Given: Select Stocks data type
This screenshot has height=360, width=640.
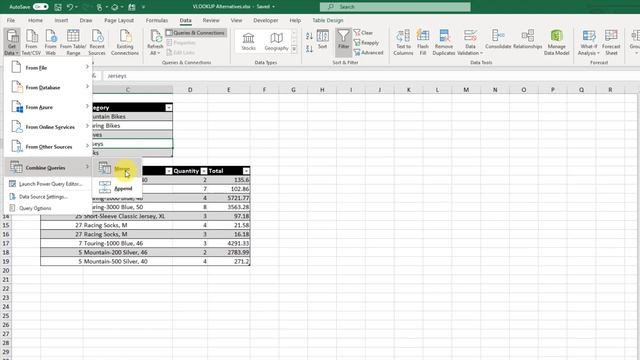Looking at the screenshot, I should point(248,42).
